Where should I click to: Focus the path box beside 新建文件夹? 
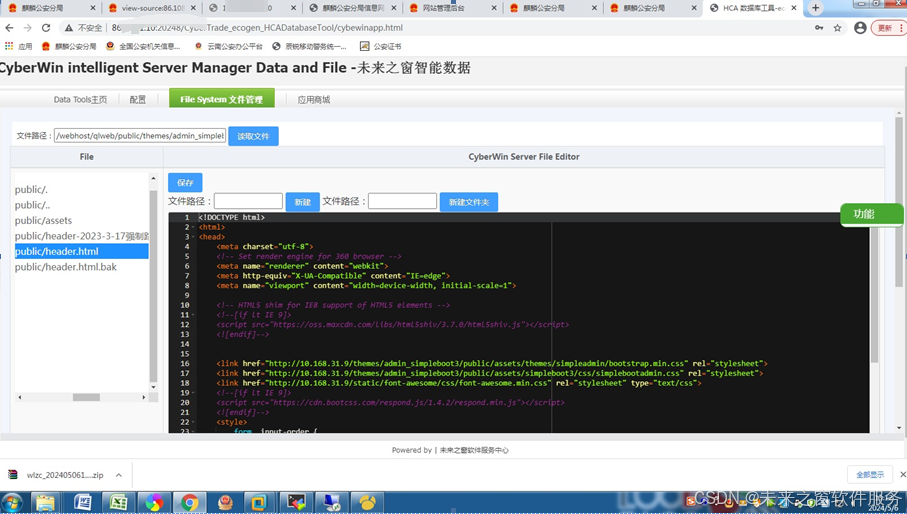coord(403,201)
